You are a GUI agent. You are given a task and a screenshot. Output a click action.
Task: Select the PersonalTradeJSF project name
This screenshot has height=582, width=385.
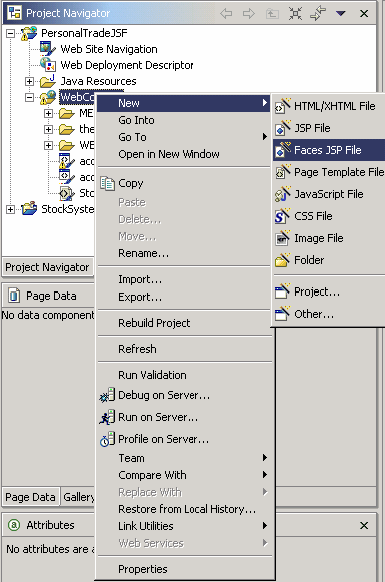pos(84,33)
